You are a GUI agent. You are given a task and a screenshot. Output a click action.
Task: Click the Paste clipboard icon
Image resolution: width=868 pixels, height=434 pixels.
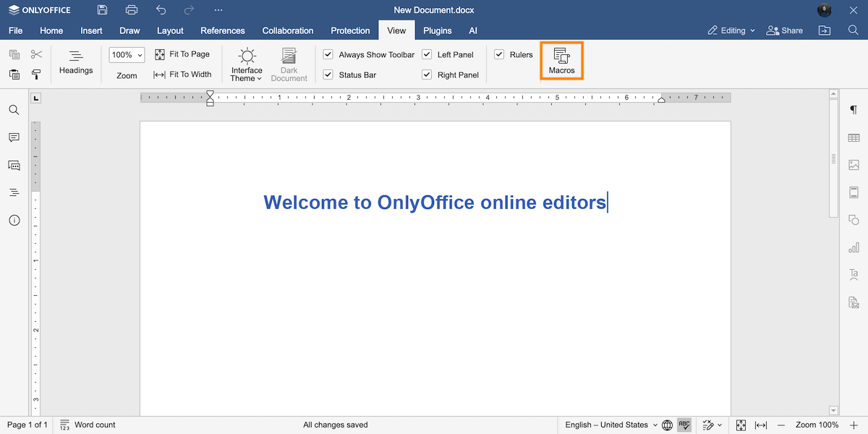pyautogui.click(x=14, y=75)
